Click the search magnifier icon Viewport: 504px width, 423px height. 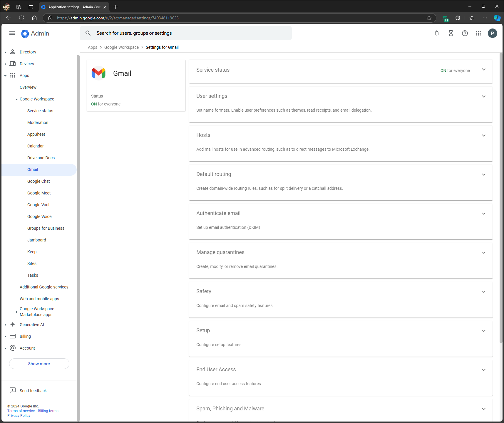pos(88,33)
